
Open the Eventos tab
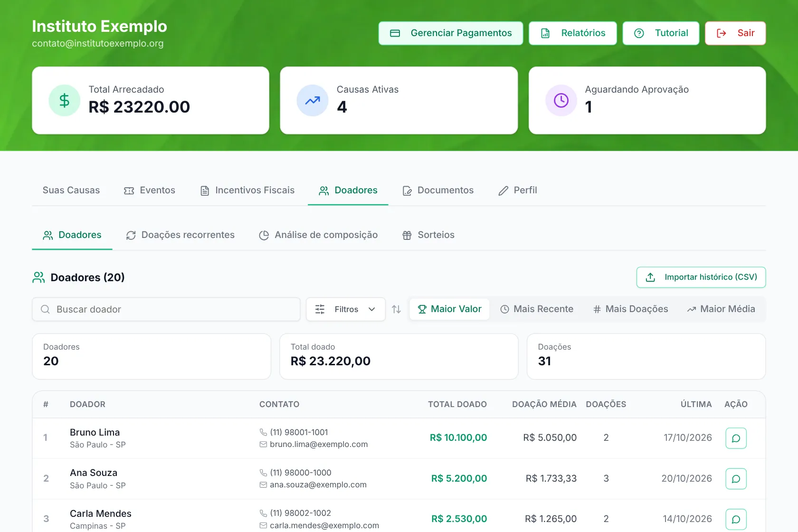pyautogui.click(x=150, y=190)
